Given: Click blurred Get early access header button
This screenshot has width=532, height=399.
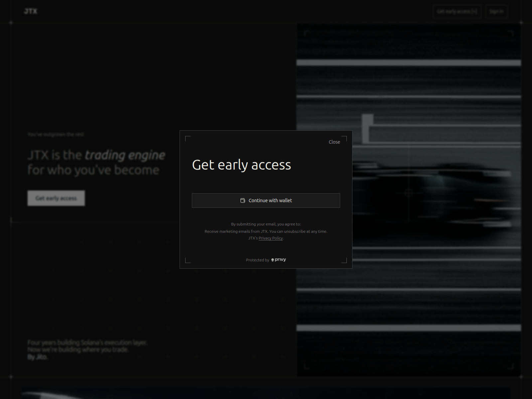Looking at the screenshot, I should (457, 11).
